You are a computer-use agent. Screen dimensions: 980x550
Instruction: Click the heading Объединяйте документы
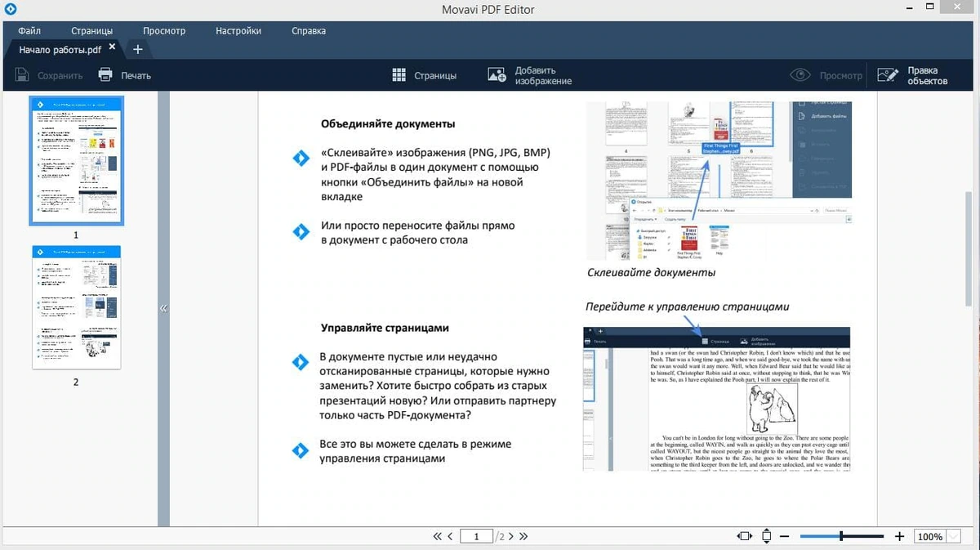pyautogui.click(x=388, y=124)
